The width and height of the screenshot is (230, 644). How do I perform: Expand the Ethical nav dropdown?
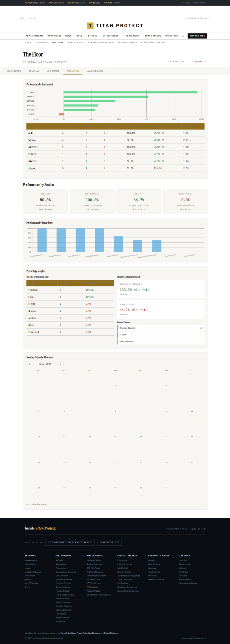coord(93,36)
